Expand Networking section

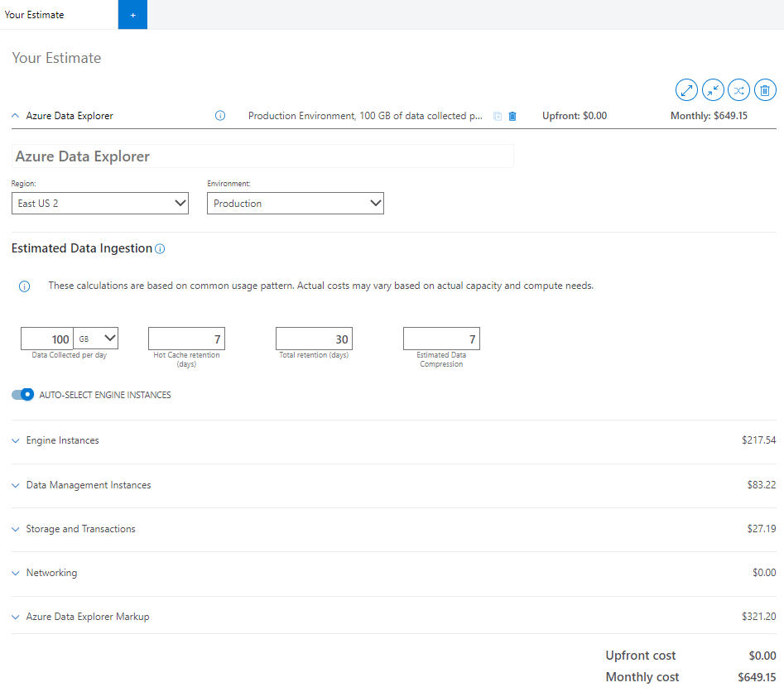(x=45, y=573)
